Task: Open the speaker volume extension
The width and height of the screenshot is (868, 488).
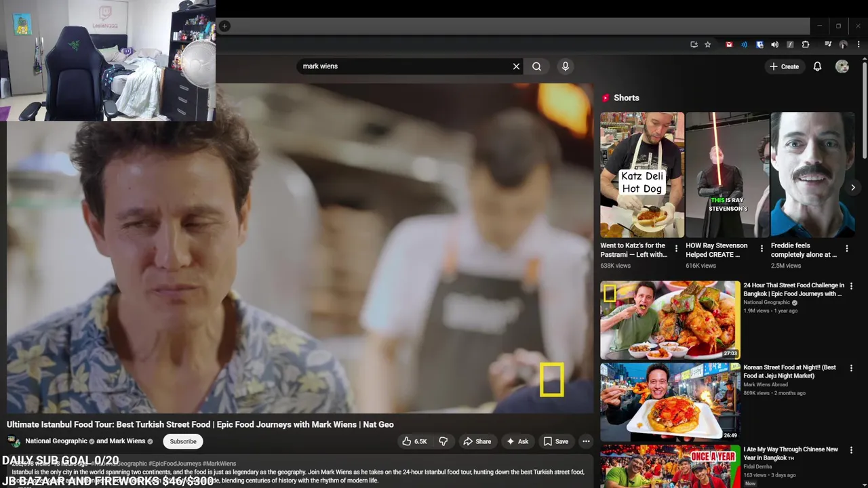Action: [774, 45]
